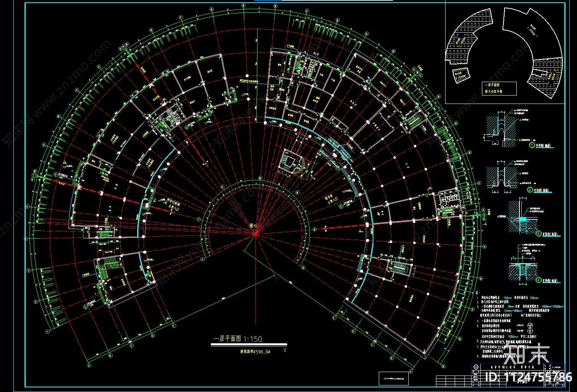
Task: Select the fire zone key plan thumbnail
Action: [505, 53]
